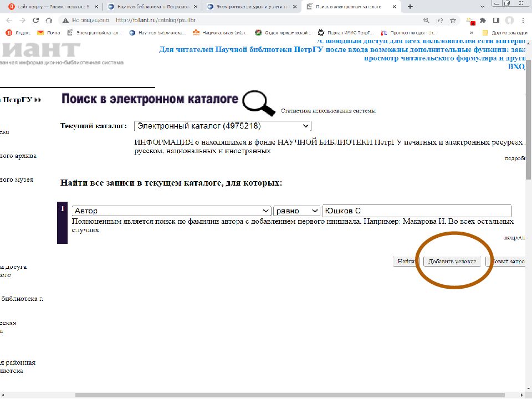This screenshot has width=532, height=399.
Task: Open Статистика использования системы link
Action: [328, 111]
